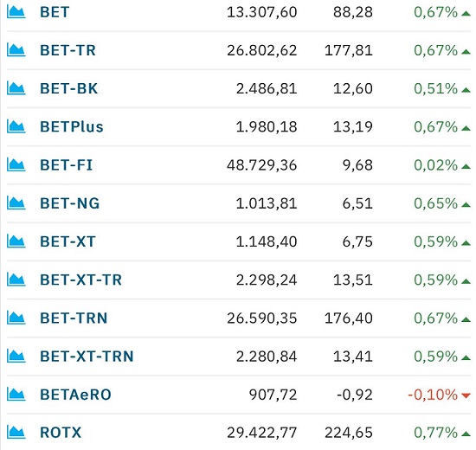Click the chart icon beside BET-FI
The height and width of the screenshot is (450, 476).
[16, 165]
